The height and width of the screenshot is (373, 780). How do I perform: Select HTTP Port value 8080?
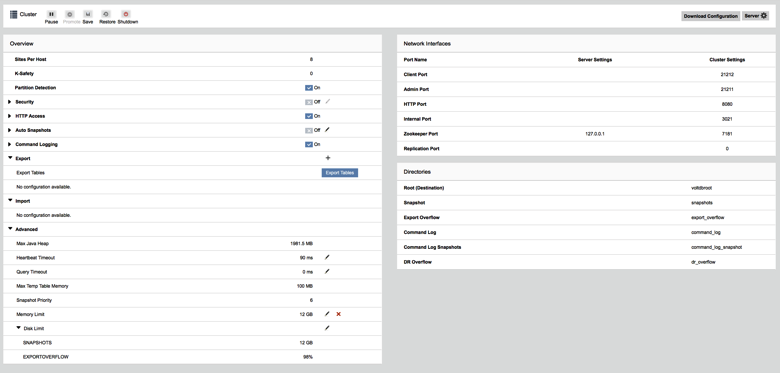click(727, 104)
